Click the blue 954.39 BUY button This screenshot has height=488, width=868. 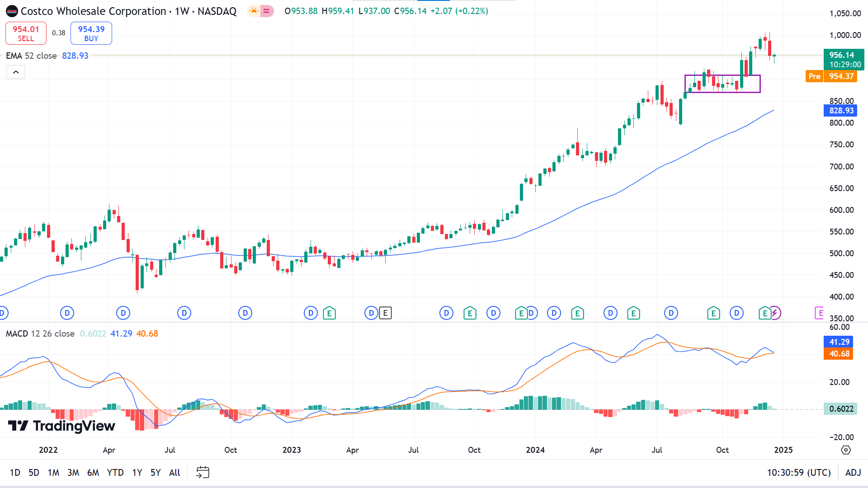pyautogui.click(x=91, y=33)
